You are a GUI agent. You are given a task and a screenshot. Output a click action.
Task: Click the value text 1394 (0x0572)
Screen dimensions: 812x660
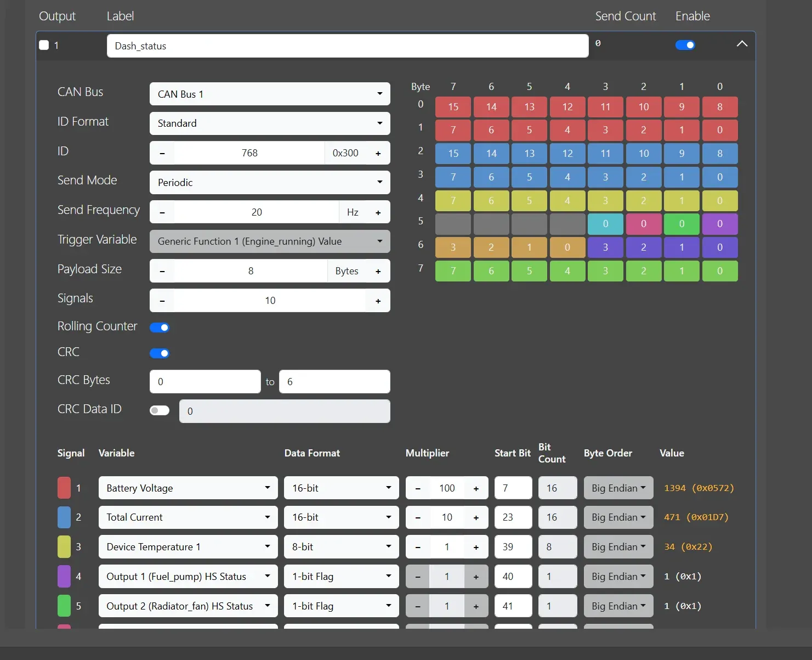699,488
